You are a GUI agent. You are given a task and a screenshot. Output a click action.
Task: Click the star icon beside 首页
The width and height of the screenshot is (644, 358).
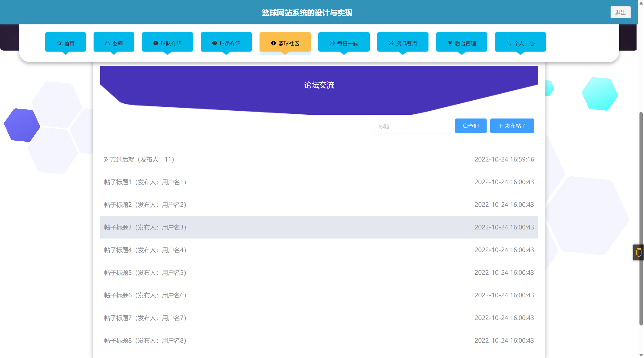tap(59, 43)
